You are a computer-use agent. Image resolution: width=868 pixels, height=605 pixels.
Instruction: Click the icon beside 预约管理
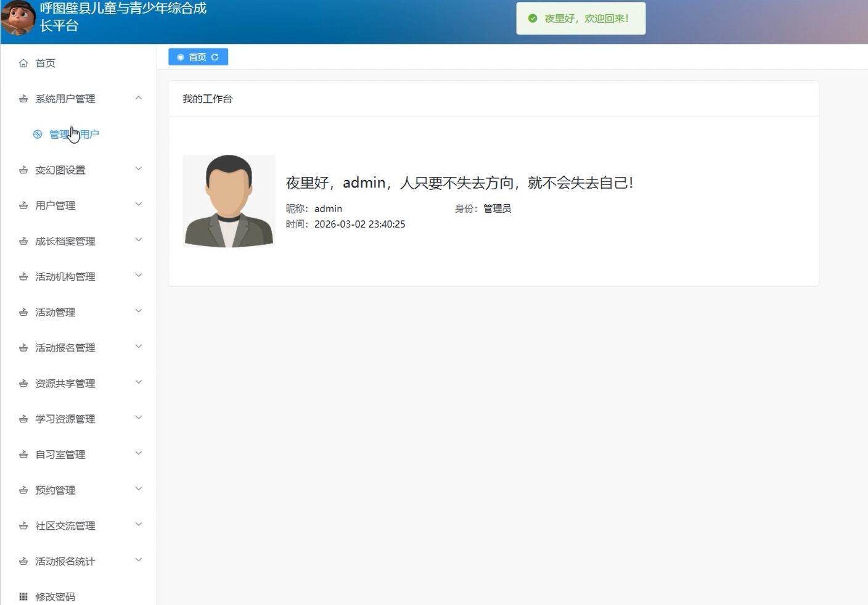pos(23,490)
